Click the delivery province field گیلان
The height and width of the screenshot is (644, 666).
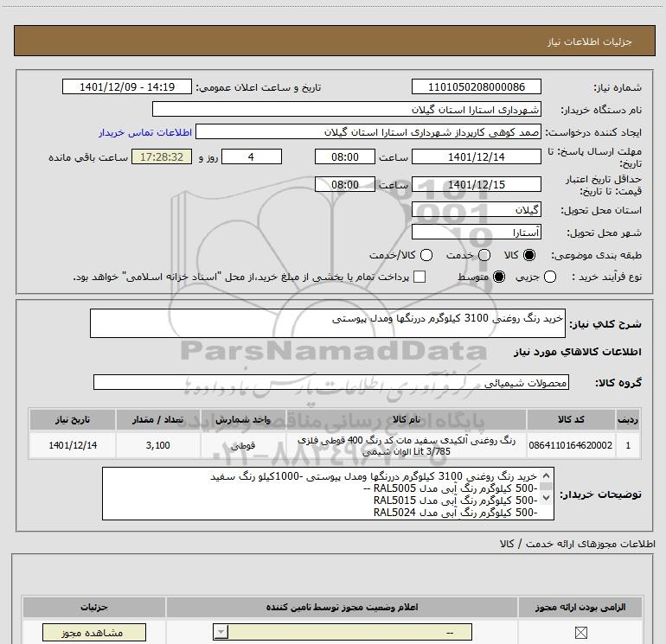point(476,209)
